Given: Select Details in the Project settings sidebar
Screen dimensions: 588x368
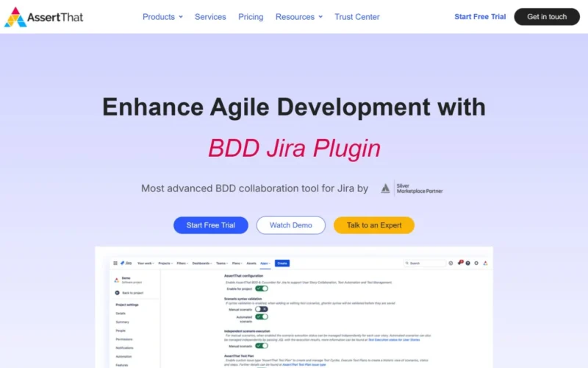Looking at the screenshot, I should [121, 314].
